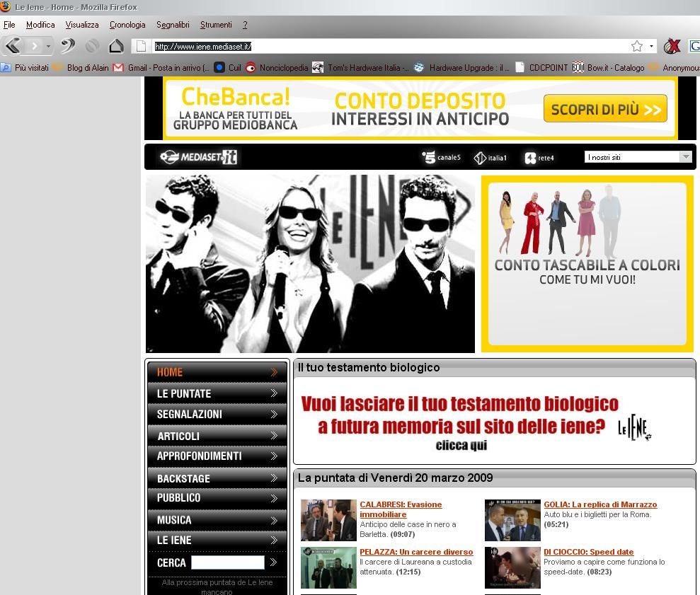Open the File menu
Image resolution: width=700 pixels, height=595 pixels.
pyautogui.click(x=9, y=25)
